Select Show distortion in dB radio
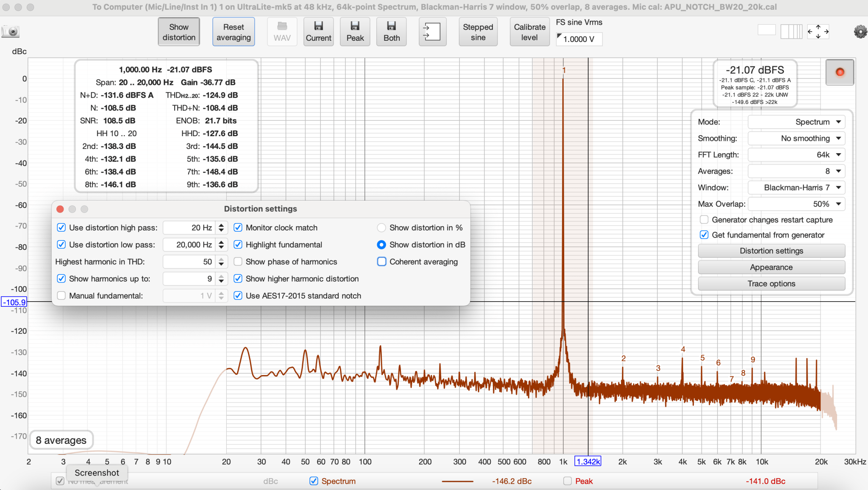Image resolution: width=868 pixels, height=490 pixels. point(381,245)
